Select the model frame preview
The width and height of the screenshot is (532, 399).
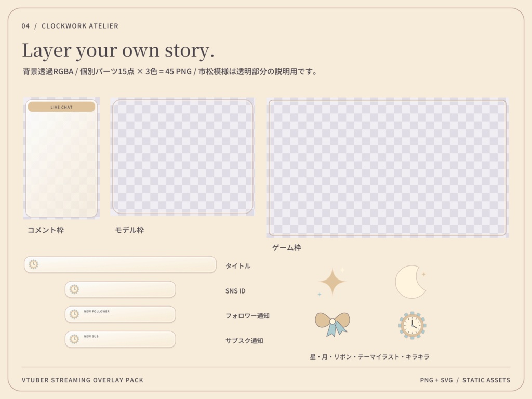(x=182, y=156)
